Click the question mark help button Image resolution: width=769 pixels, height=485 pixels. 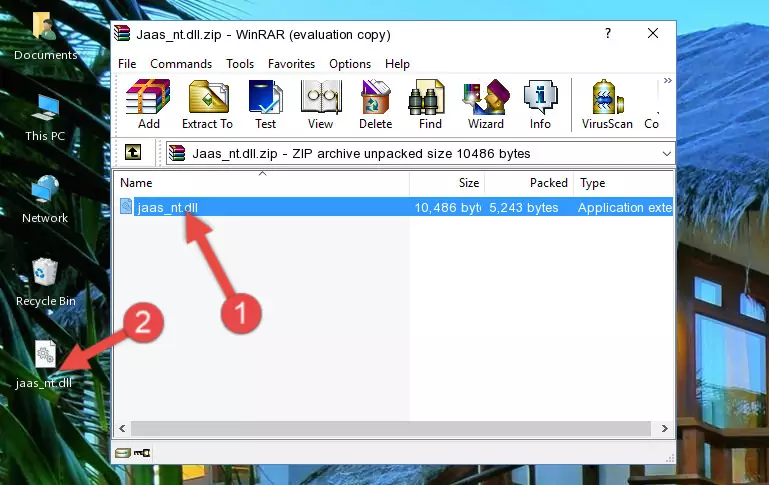click(608, 33)
